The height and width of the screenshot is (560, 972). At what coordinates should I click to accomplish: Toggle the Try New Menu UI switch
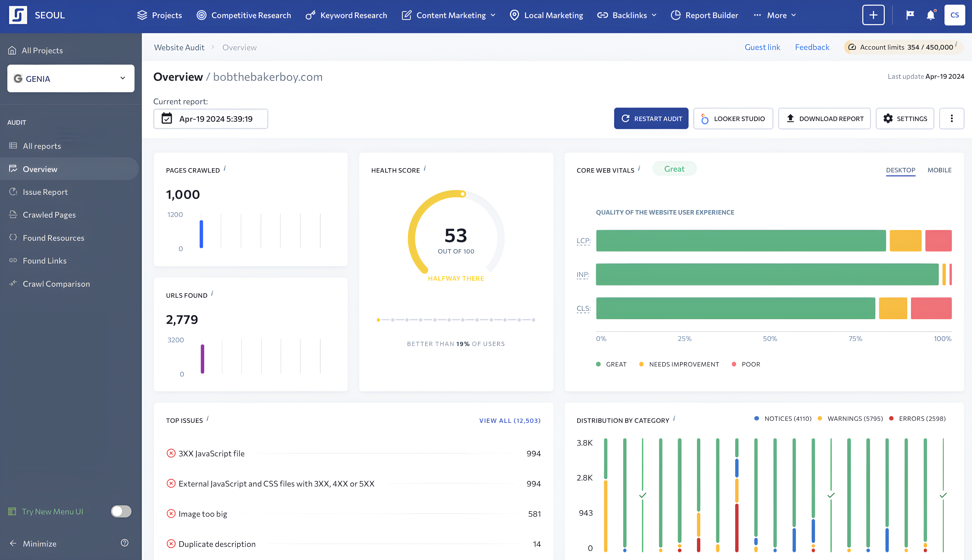[x=121, y=511]
